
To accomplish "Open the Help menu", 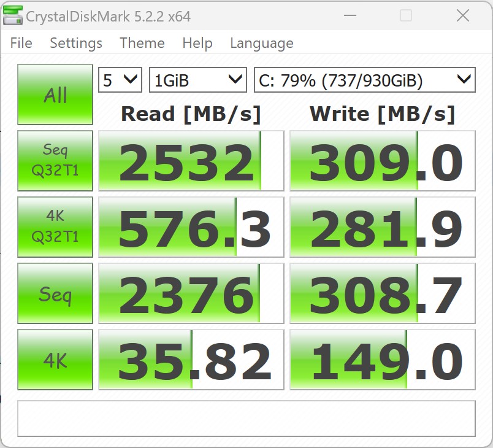I will pos(197,43).
